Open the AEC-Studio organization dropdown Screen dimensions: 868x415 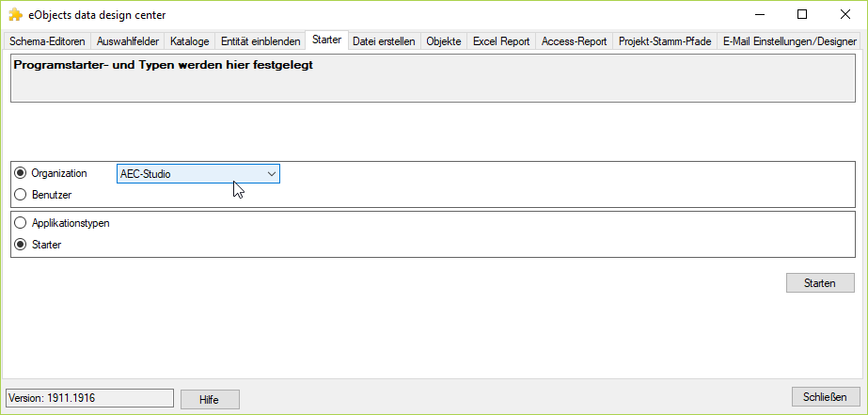pyautogui.click(x=198, y=174)
